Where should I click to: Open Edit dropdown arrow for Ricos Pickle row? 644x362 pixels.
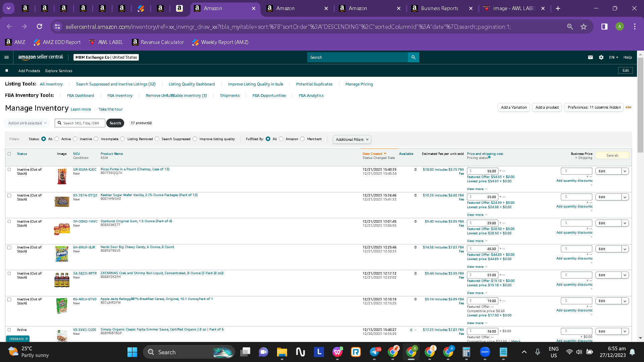pyautogui.click(x=625, y=171)
